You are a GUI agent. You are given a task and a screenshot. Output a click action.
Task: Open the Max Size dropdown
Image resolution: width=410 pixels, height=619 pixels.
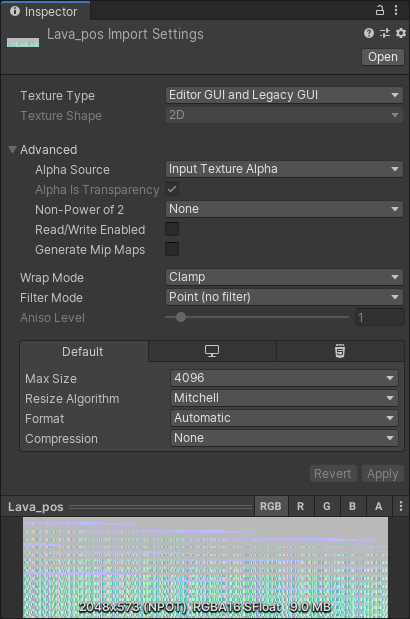coord(284,378)
